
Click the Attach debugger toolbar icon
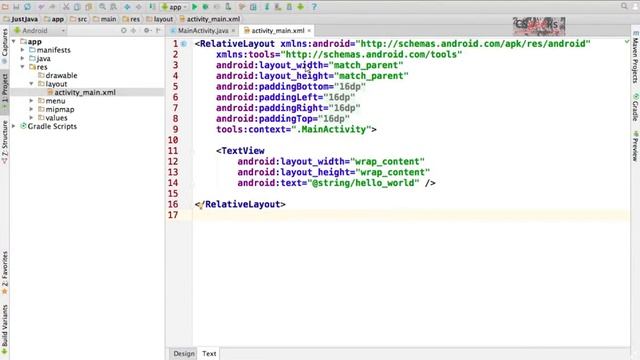point(228,7)
